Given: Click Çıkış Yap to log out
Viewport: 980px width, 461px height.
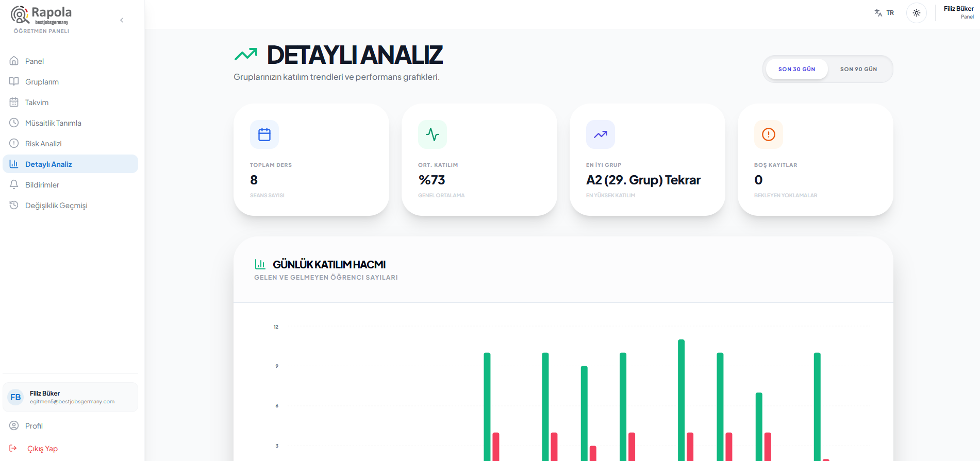Looking at the screenshot, I should (70, 448).
